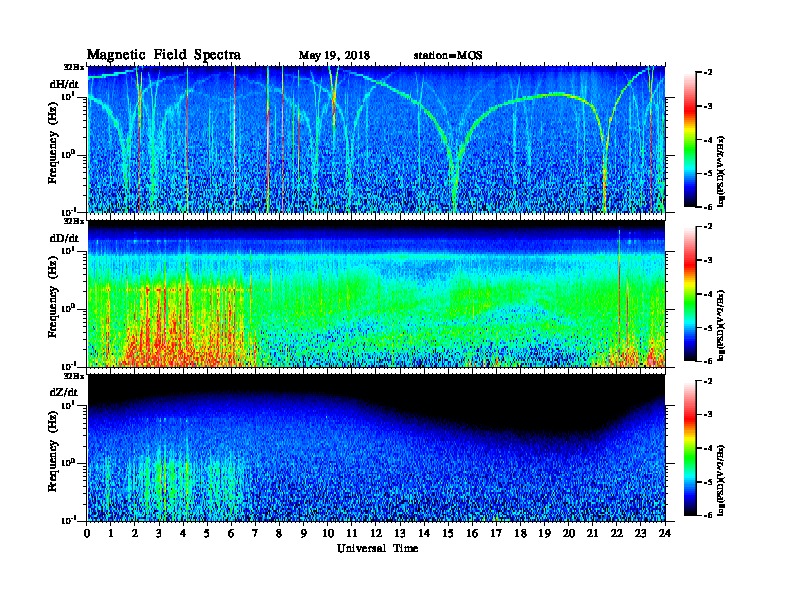Click the hour '23' tick label on time axis
Image resolution: width=792 pixels, height=612 pixels.
(x=641, y=534)
